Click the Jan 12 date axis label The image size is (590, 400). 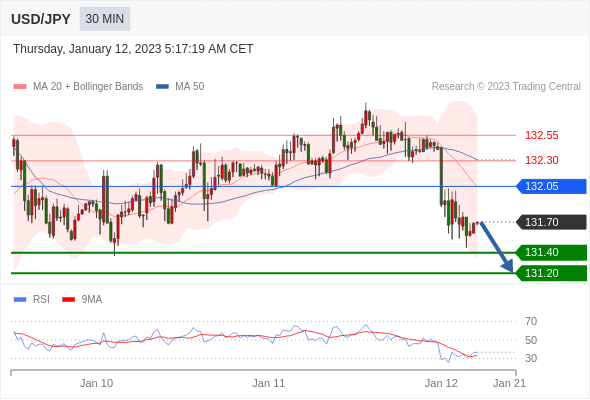pos(441,383)
